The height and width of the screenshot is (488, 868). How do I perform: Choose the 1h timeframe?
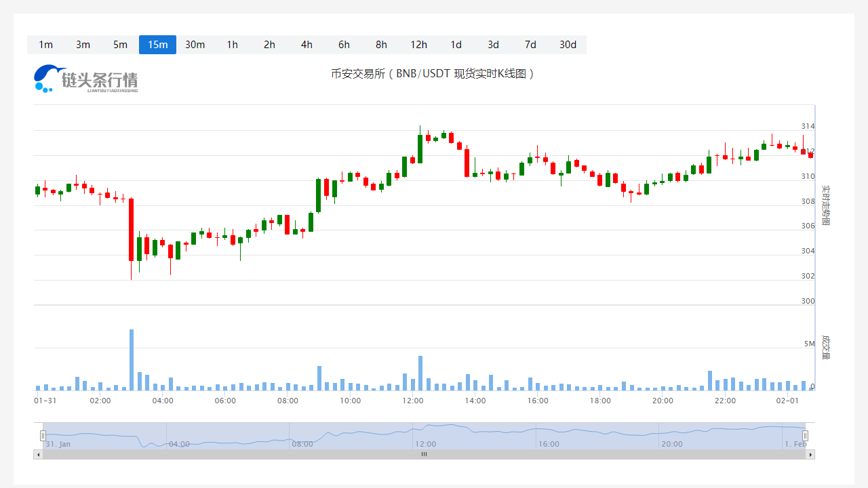coord(232,45)
